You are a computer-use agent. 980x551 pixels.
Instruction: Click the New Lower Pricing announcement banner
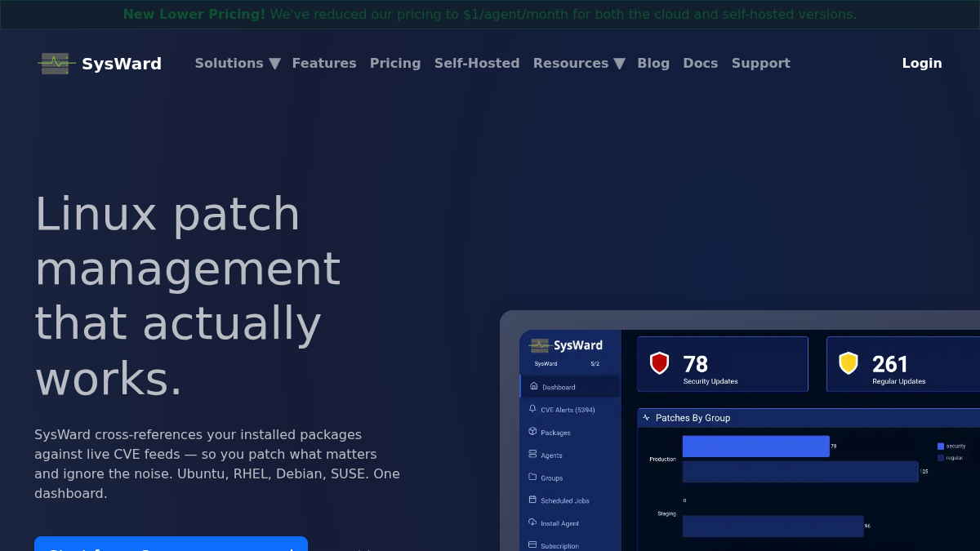[x=490, y=14]
